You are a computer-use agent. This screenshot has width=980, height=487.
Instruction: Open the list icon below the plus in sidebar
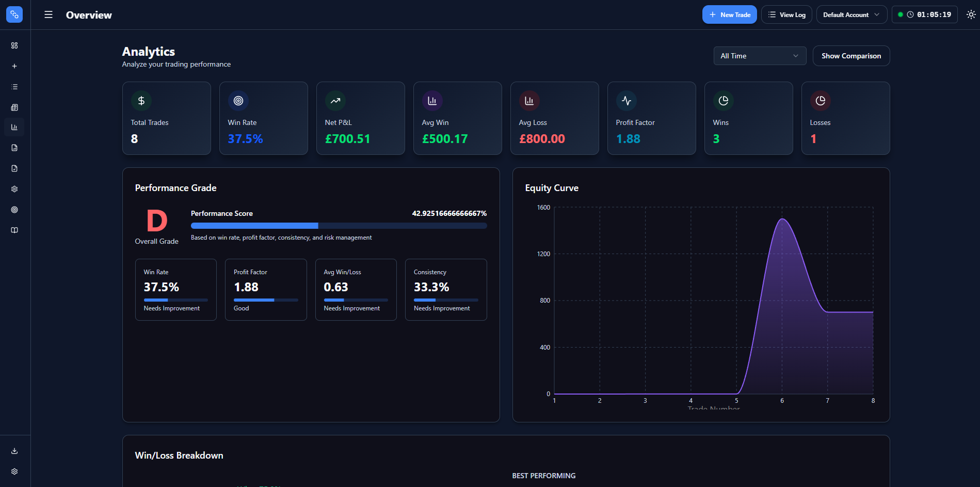click(14, 86)
